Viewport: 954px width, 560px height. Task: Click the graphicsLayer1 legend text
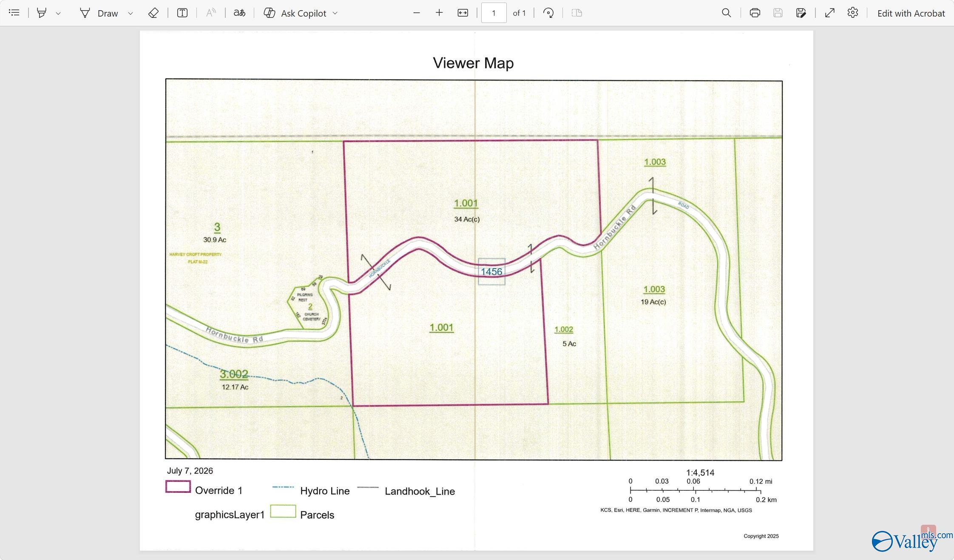(x=230, y=515)
